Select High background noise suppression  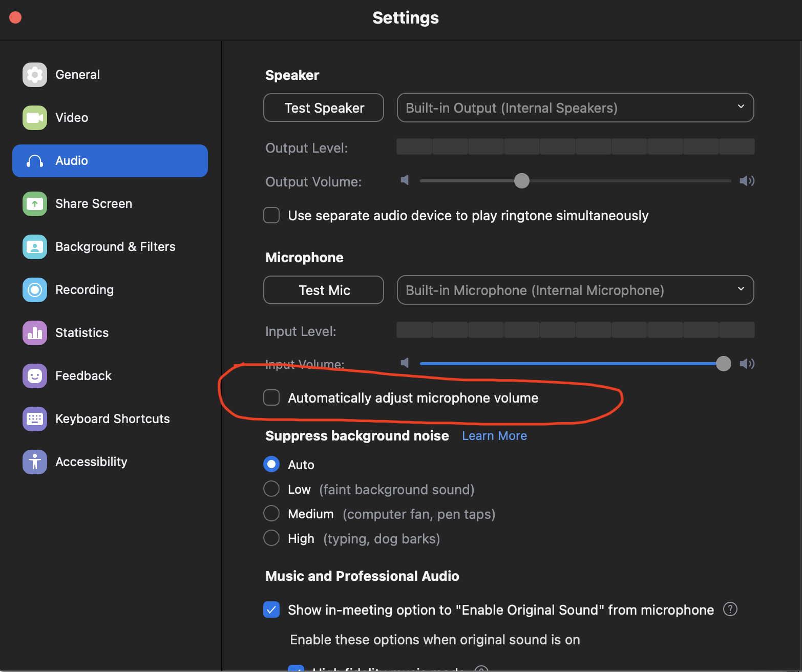coord(271,538)
